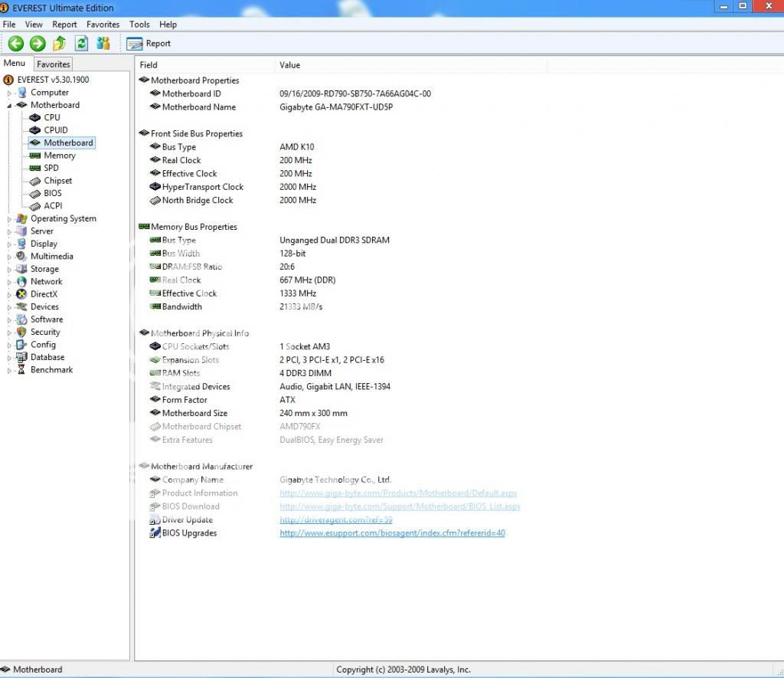Click the DirectX icon in tree

tap(21, 294)
